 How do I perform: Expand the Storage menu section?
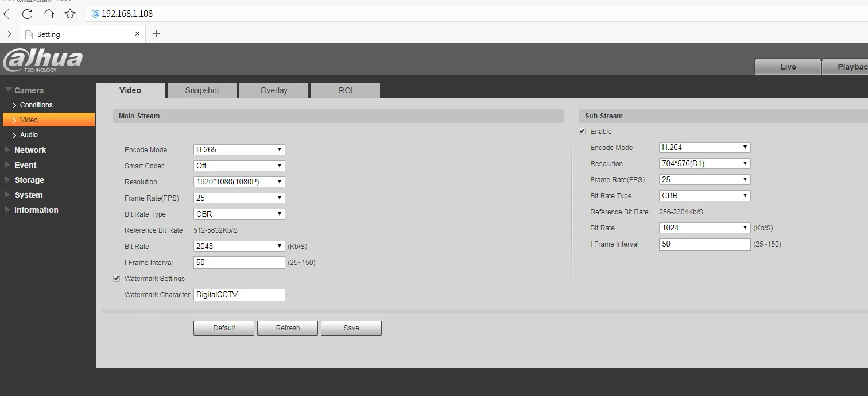29,180
